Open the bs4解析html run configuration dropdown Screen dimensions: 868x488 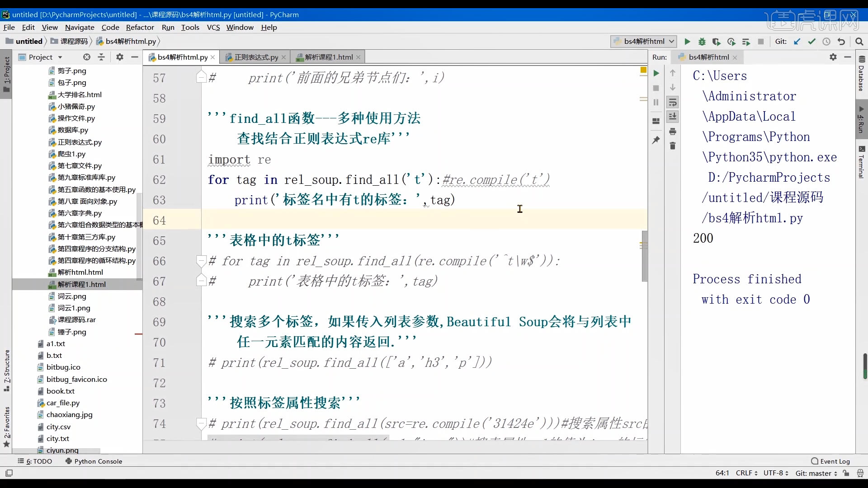[644, 42]
